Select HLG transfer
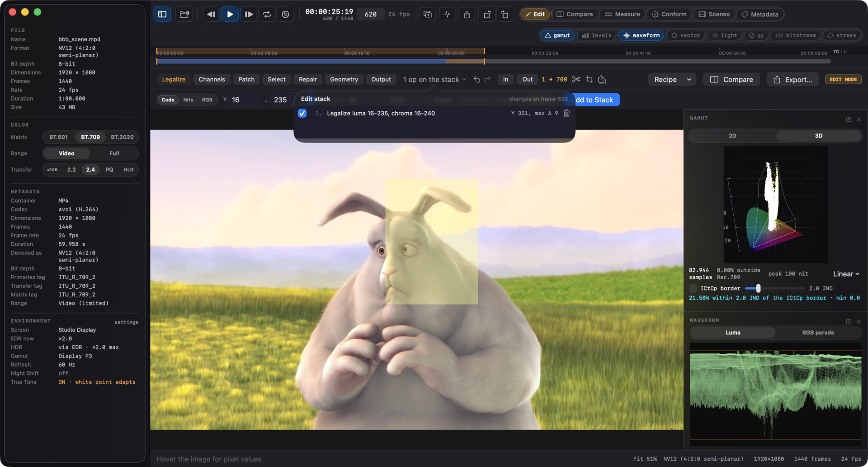The image size is (868, 467). [x=128, y=170]
